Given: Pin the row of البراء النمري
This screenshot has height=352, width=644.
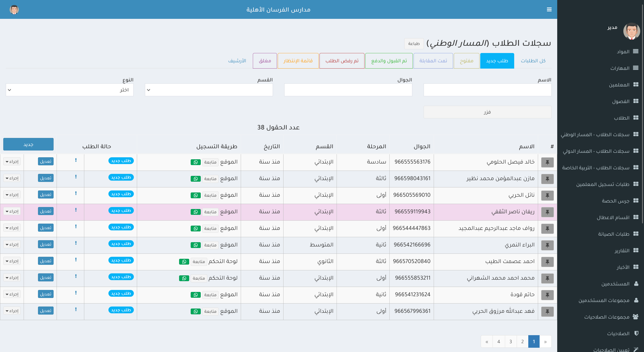Looking at the screenshot, I should point(547,245).
